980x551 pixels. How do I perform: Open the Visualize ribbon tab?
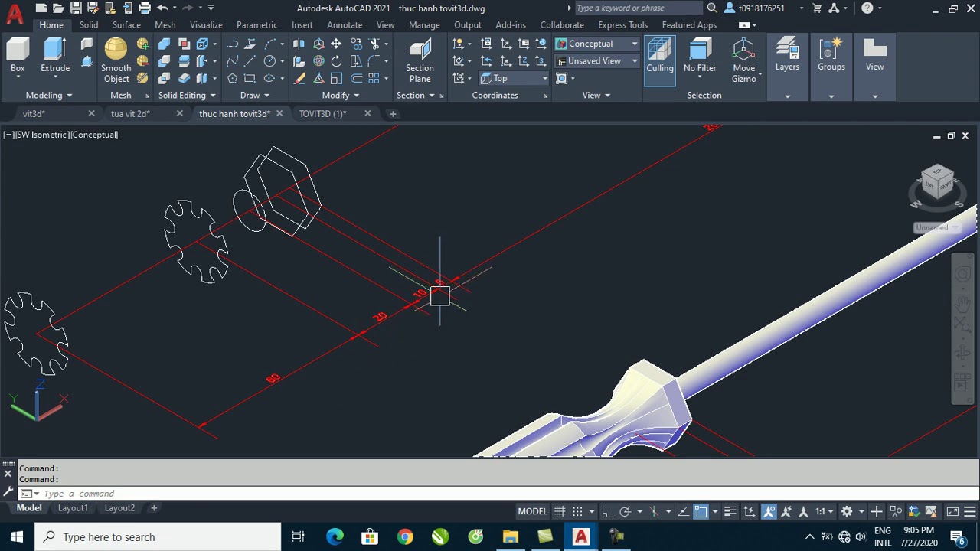click(x=206, y=25)
